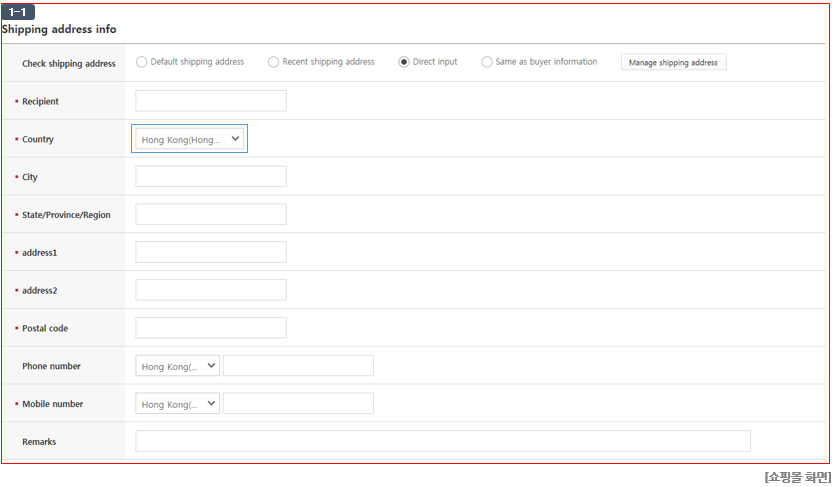Focus the address1 input field
The image size is (832, 487).
pyautogui.click(x=211, y=252)
